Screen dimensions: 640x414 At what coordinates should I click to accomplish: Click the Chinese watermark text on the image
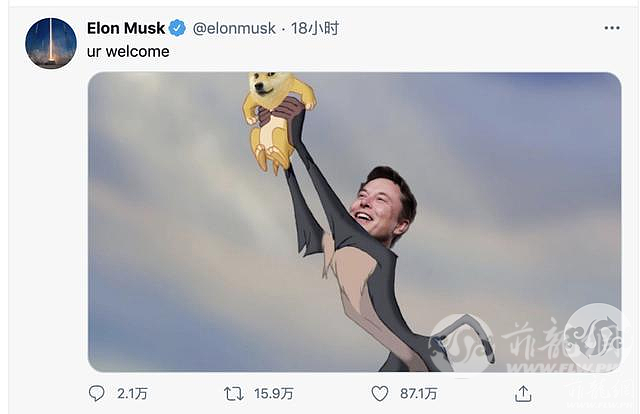coord(530,338)
